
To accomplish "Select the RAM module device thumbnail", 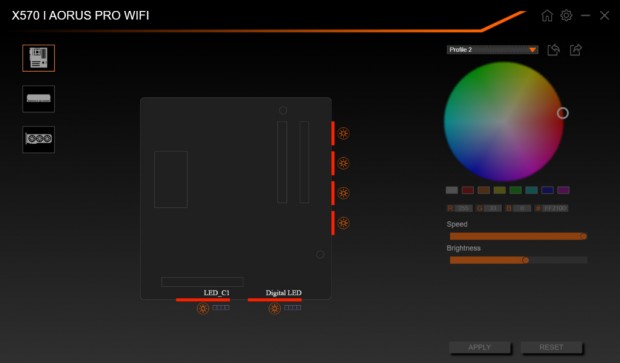I will (38, 99).
